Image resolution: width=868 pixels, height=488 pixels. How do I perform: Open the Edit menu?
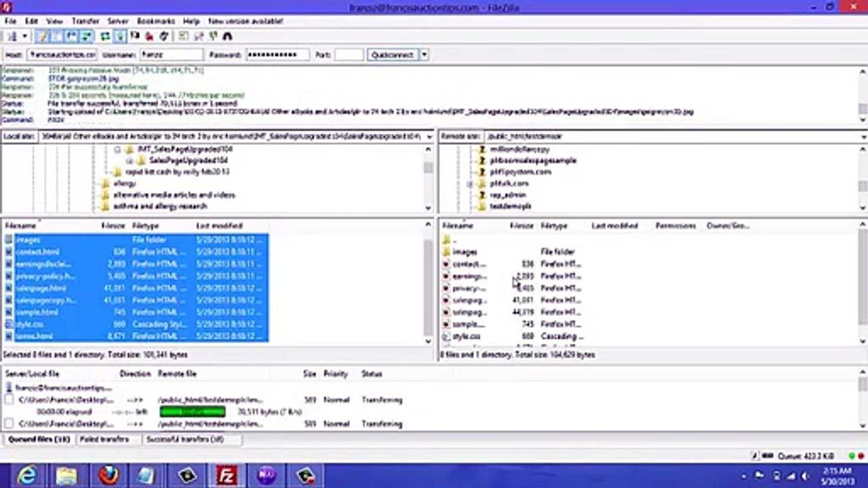[31, 21]
